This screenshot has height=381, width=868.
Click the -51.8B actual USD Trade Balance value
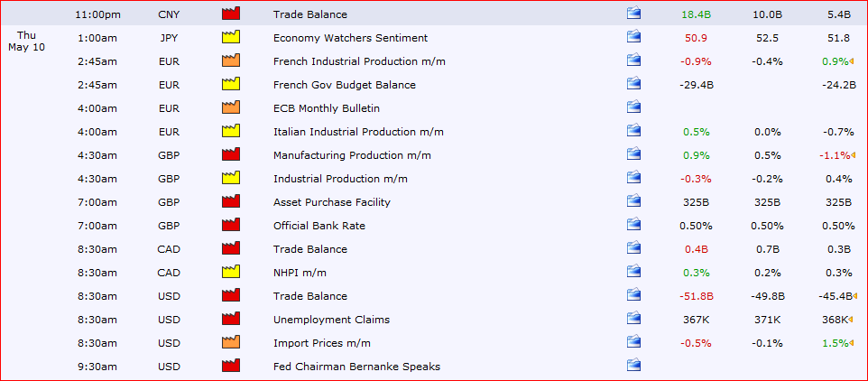pos(697,296)
